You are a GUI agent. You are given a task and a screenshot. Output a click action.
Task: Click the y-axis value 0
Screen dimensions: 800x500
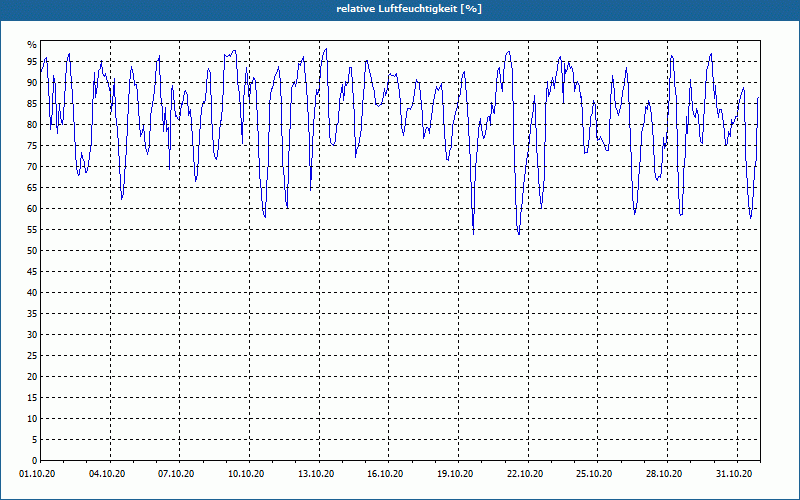pos(35,460)
